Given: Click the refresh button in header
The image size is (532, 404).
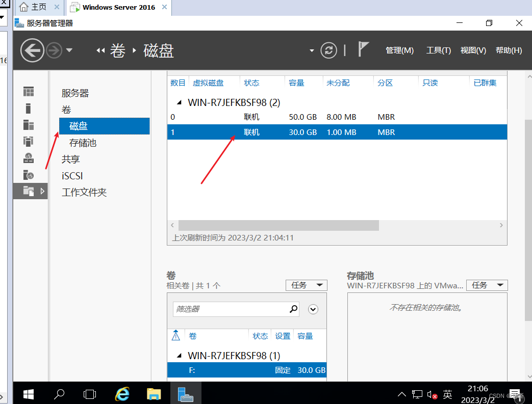Looking at the screenshot, I should click(x=328, y=50).
